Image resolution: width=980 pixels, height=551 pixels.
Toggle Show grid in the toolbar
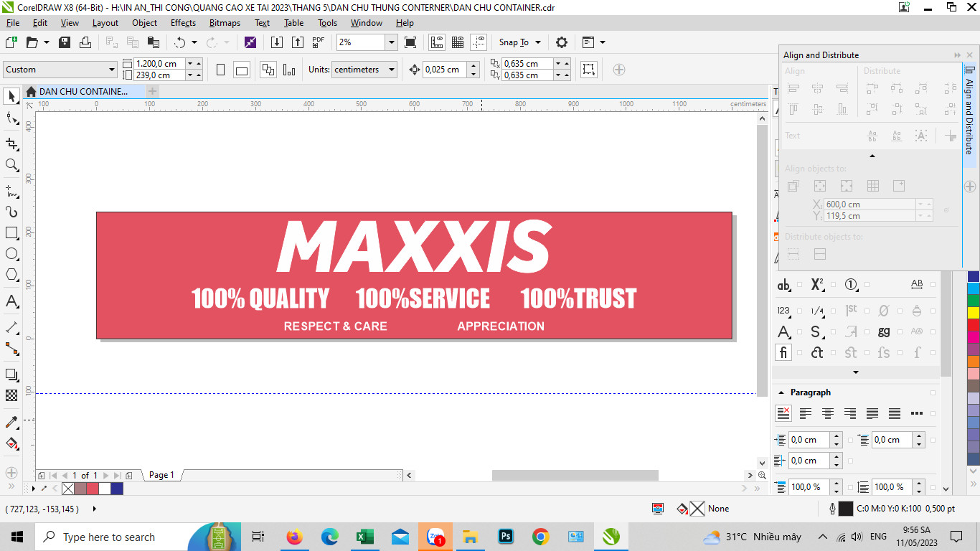pos(458,42)
